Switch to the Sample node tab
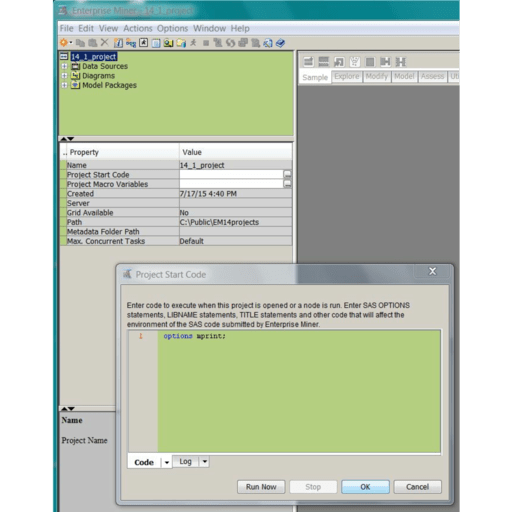The height and width of the screenshot is (512, 512). 315,77
